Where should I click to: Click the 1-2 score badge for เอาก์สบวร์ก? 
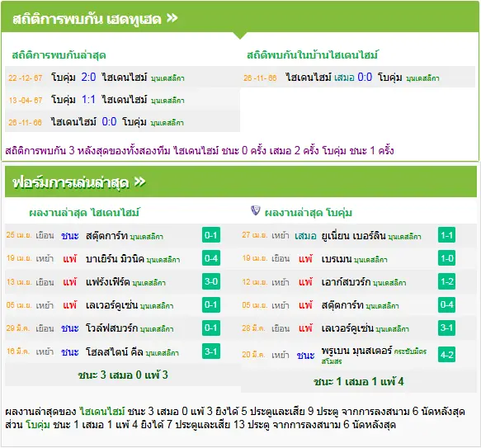click(x=446, y=281)
